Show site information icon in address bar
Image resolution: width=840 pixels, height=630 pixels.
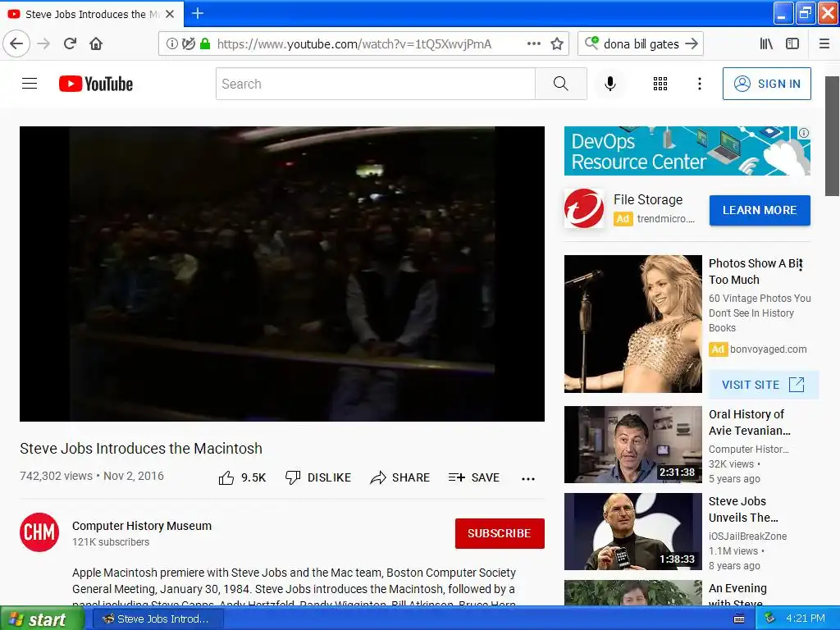[x=172, y=43]
